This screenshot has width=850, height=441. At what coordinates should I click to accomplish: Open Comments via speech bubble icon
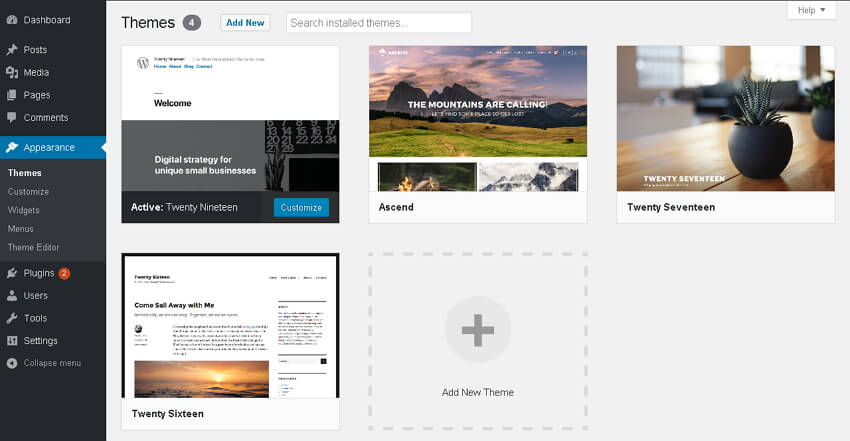11,118
